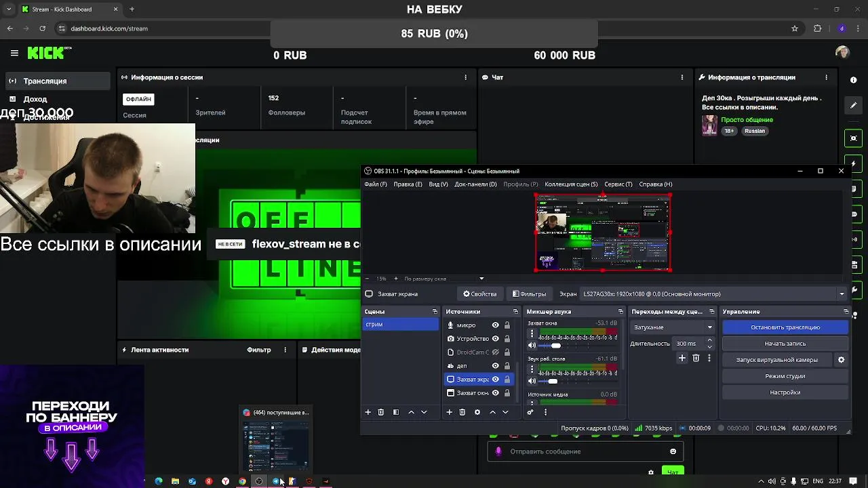The image size is (868, 488).
Task: Open the stream info panel three-dot menu
Action: 826,77
